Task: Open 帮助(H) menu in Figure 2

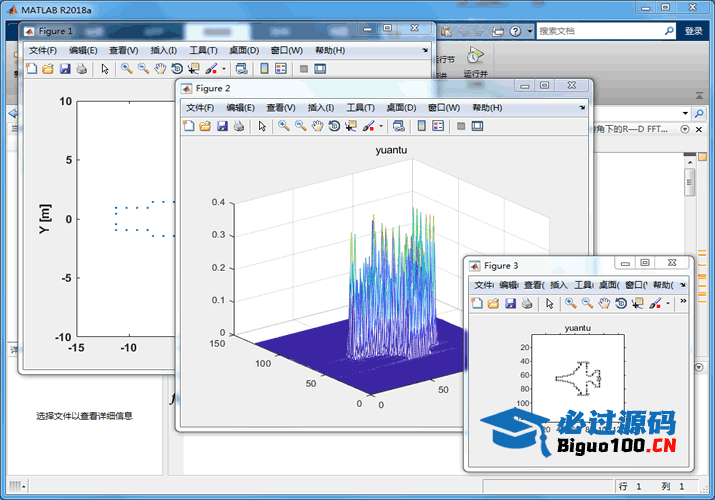Action: (487, 108)
